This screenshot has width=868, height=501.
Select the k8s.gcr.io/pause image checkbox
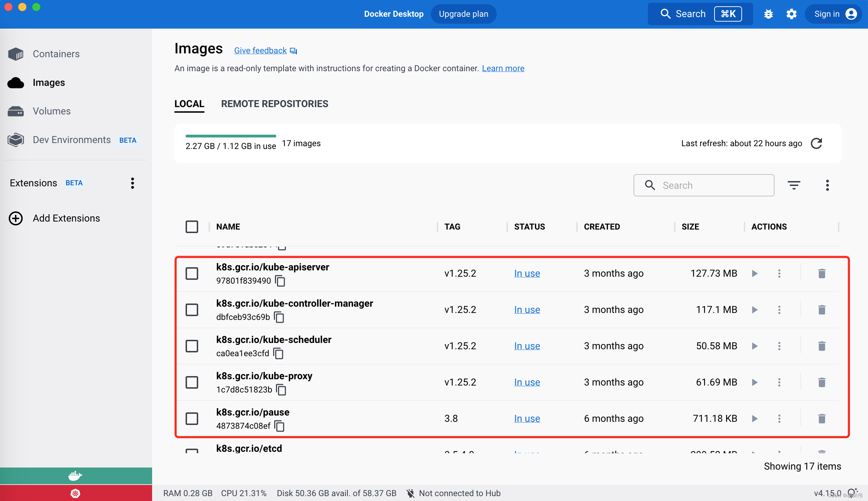pyautogui.click(x=192, y=419)
